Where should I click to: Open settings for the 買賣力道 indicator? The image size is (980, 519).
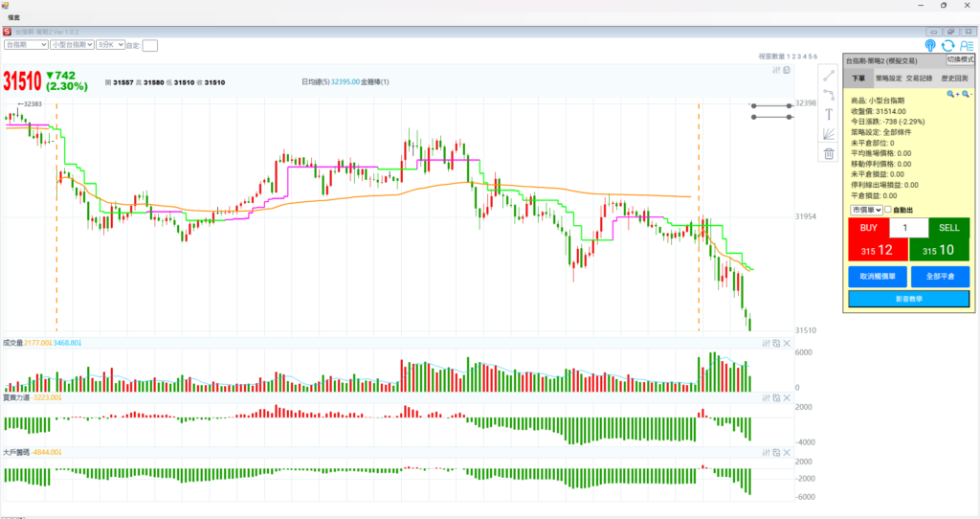pyautogui.click(x=767, y=397)
